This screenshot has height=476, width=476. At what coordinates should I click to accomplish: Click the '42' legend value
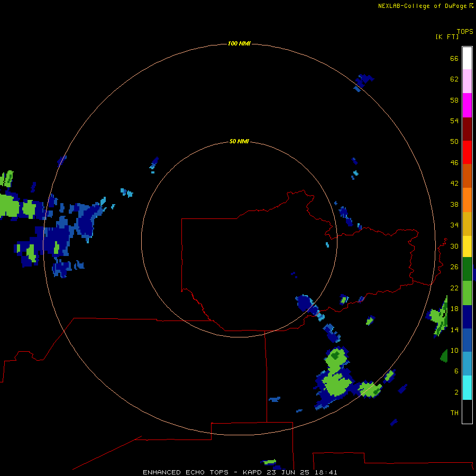(454, 183)
